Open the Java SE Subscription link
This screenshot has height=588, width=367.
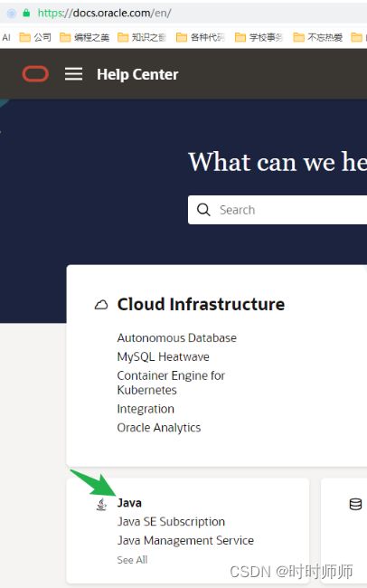pos(171,522)
